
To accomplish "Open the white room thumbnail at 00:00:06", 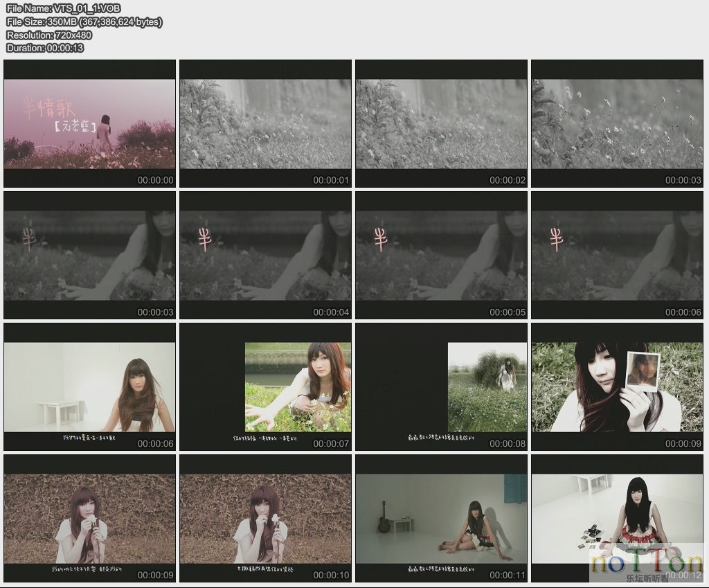I will pos(89,386).
